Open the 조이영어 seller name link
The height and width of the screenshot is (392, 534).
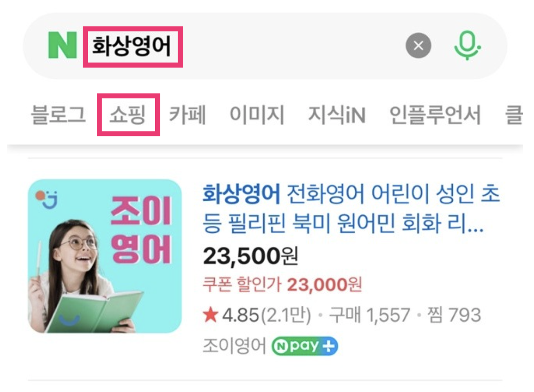[234, 346]
